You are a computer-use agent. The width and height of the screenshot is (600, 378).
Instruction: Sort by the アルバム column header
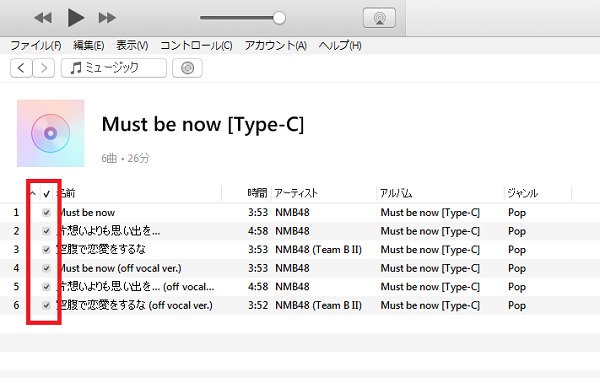click(x=396, y=193)
